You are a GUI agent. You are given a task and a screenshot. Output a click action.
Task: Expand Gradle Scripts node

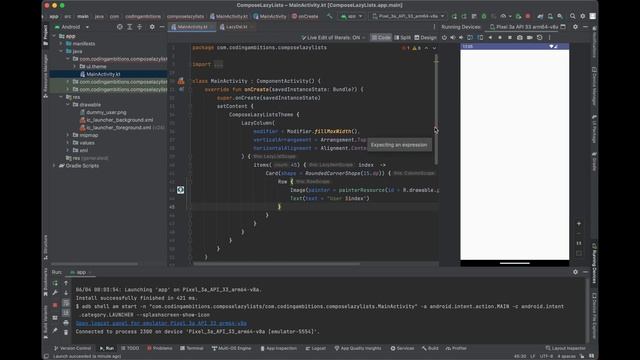click(55, 166)
